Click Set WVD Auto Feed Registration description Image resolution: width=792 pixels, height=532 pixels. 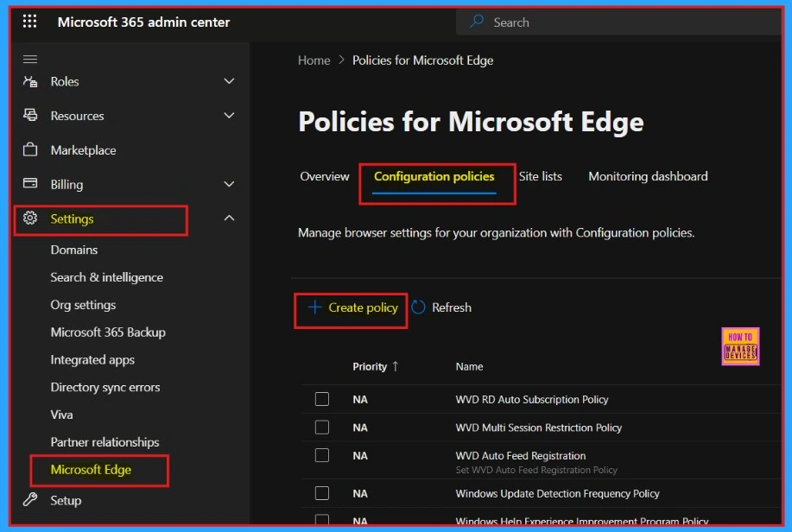pyautogui.click(x=536, y=470)
